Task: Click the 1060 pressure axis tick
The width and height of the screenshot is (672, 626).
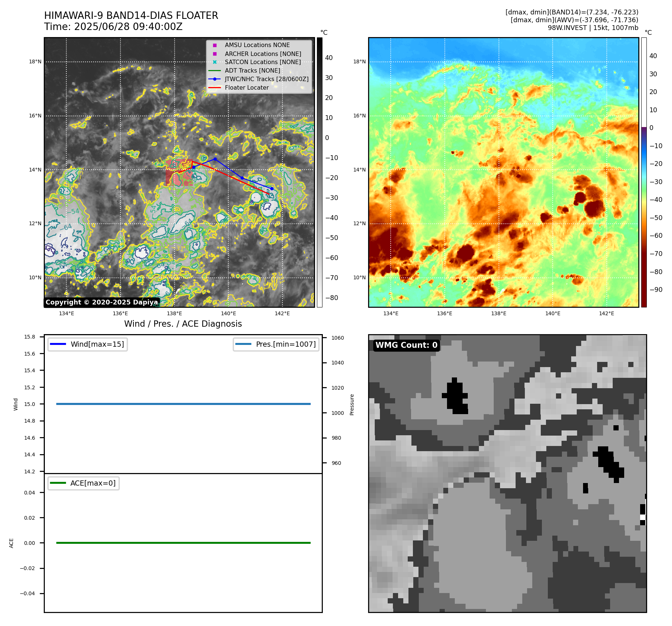Action: tap(338, 338)
